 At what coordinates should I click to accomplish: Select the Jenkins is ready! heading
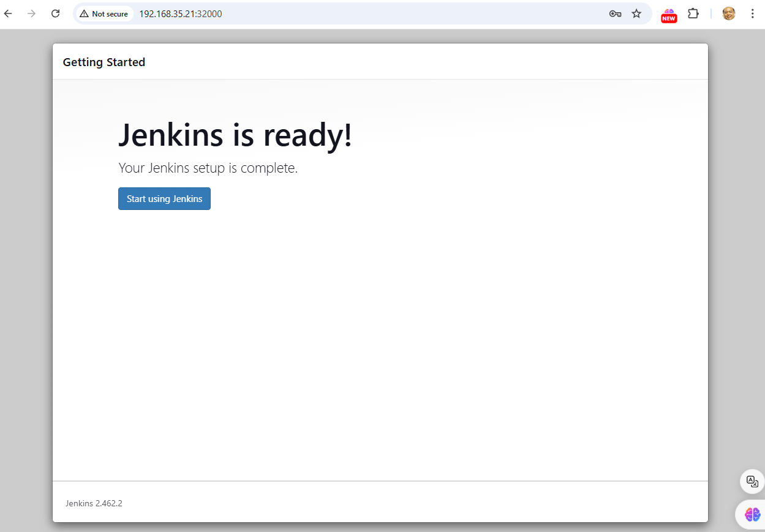(235, 135)
